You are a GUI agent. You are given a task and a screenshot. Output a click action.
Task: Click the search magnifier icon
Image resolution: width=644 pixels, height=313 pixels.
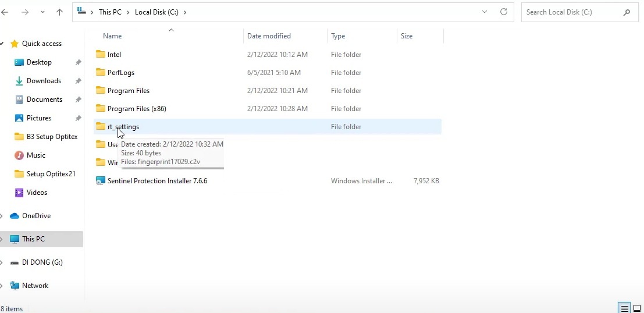pyautogui.click(x=627, y=12)
